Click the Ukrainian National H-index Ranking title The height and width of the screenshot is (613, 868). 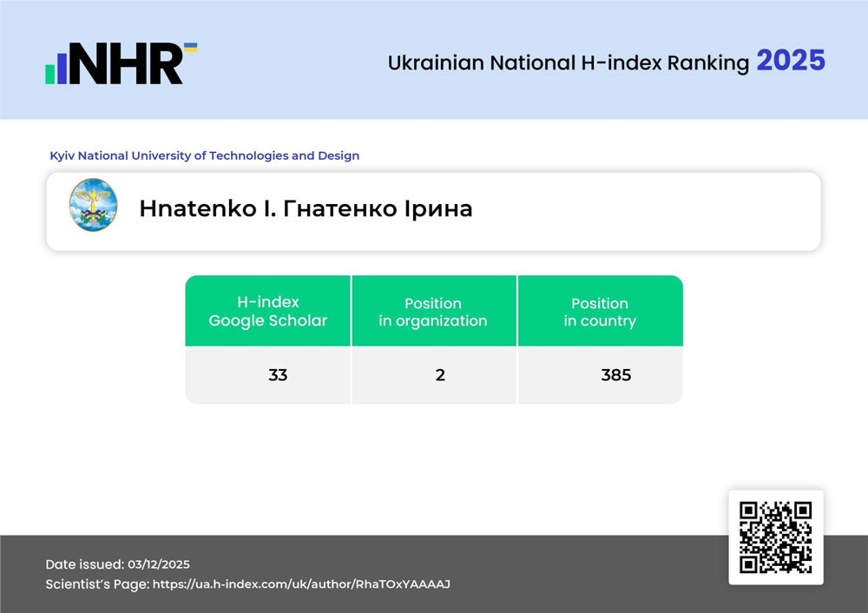tap(568, 63)
